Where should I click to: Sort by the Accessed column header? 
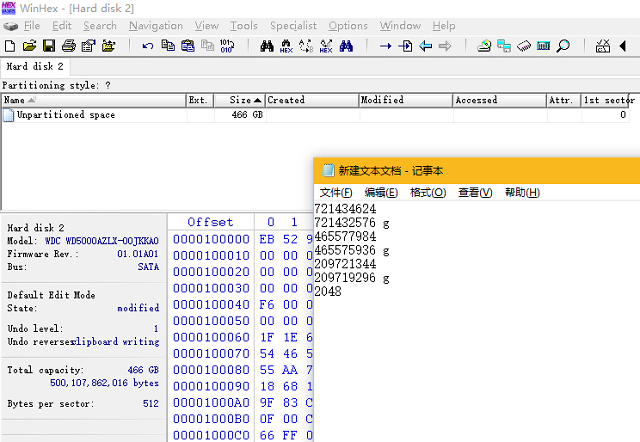pyautogui.click(x=500, y=100)
